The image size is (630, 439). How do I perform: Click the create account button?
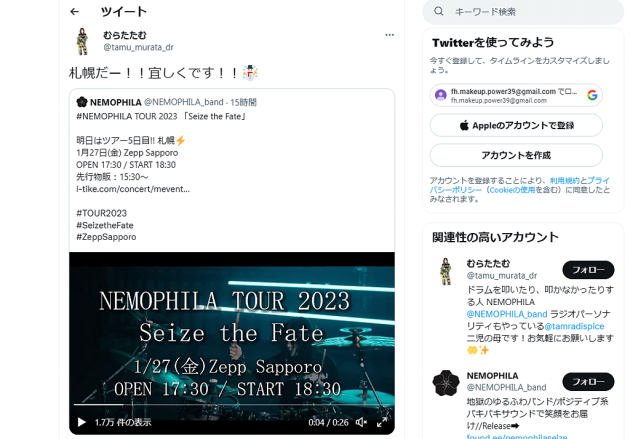point(516,155)
